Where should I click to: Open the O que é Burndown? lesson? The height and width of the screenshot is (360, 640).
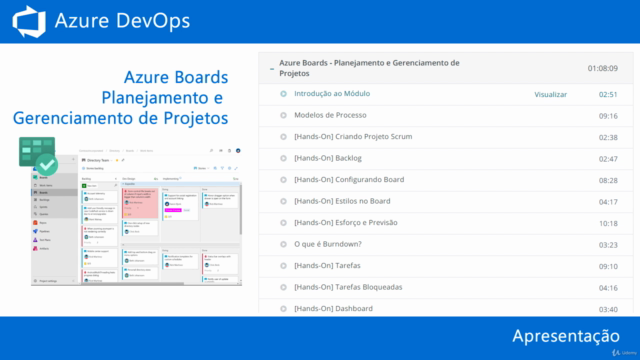[x=328, y=244]
